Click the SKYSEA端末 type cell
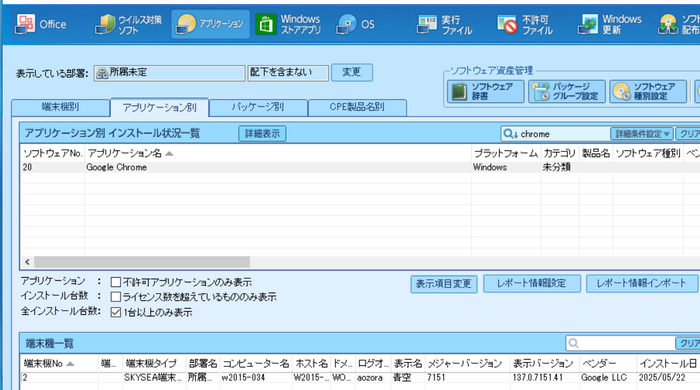The height and width of the screenshot is (390, 700). click(x=153, y=378)
